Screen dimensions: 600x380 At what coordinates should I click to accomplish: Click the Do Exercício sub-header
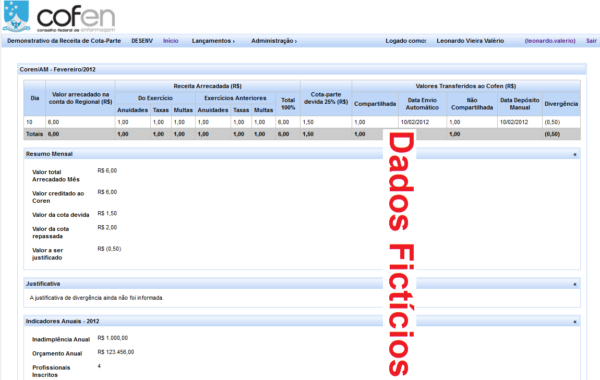coord(155,98)
